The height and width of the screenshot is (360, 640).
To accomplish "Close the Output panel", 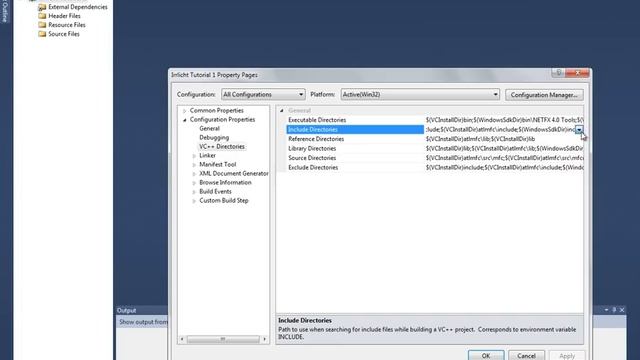I will [x=622, y=310].
